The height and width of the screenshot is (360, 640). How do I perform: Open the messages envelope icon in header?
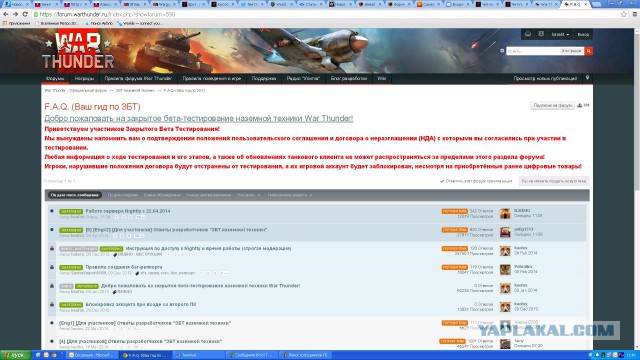pyautogui.click(x=528, y=34)
